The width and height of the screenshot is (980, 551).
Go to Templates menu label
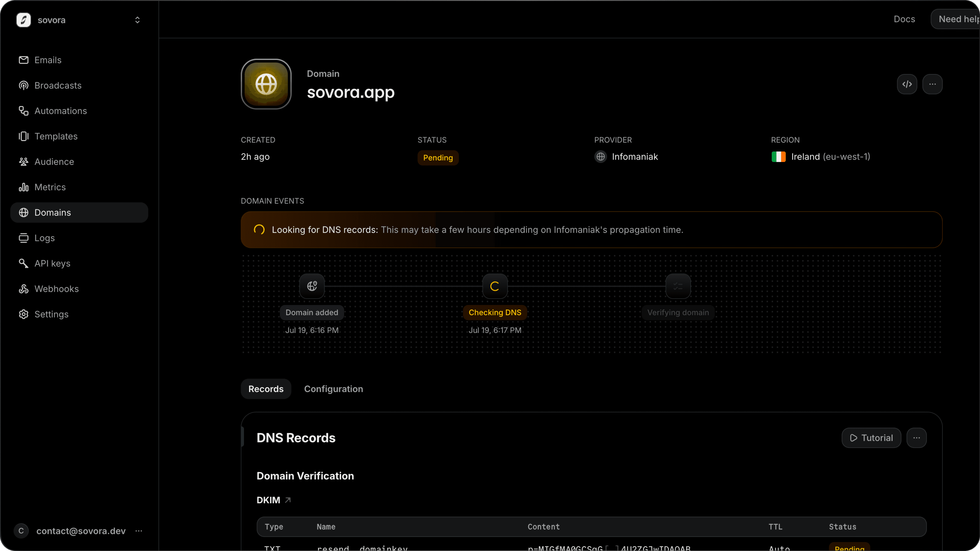pos(56,136)
